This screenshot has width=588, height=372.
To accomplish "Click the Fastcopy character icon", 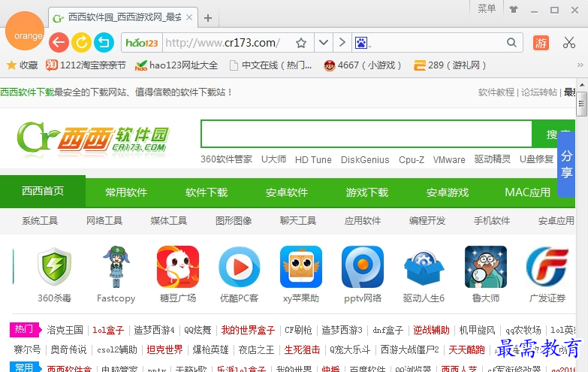I will [116, 267].
